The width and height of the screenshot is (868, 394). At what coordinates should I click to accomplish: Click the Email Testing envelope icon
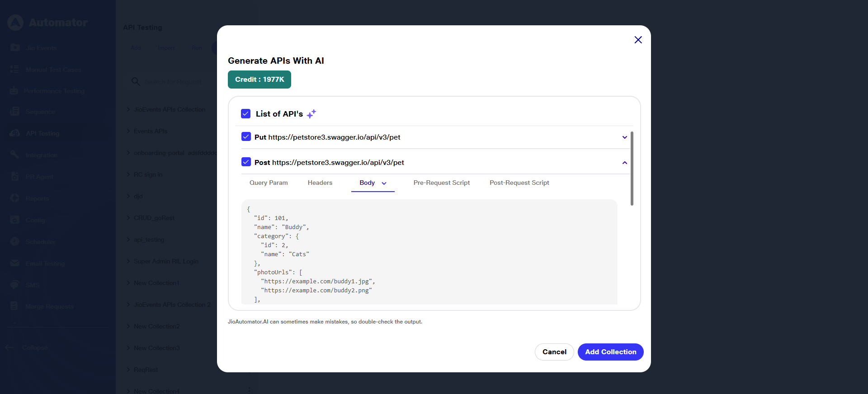15,263
